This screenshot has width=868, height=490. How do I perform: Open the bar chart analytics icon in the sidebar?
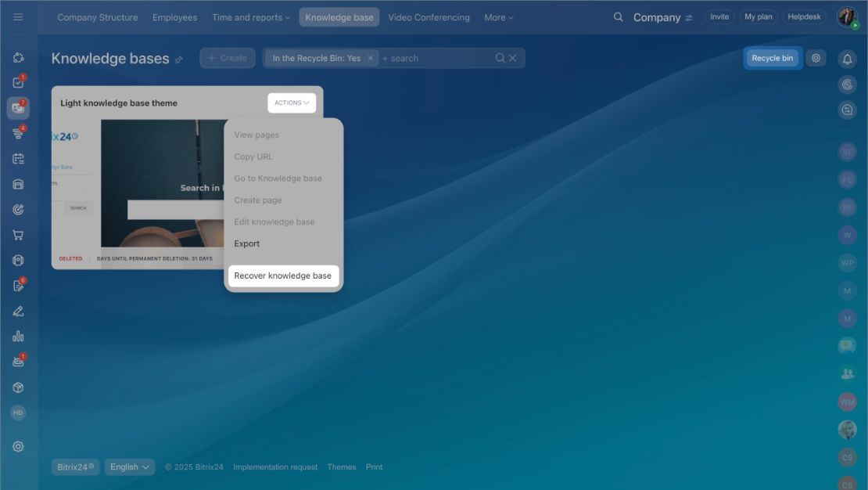coord(18,337)
